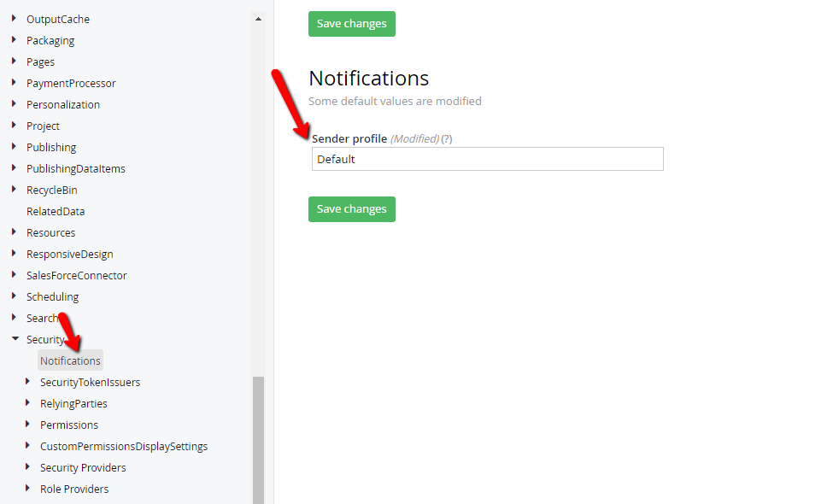827x504 pixels.
Task: Expand the RecycleBin tree node
Action: (x=14, y=190)
